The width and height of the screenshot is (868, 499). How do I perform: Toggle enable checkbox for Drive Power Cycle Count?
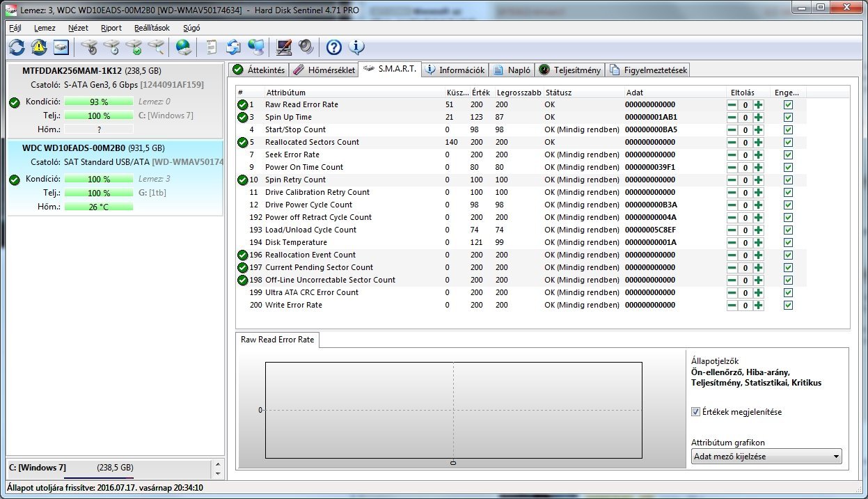[788, 205]
